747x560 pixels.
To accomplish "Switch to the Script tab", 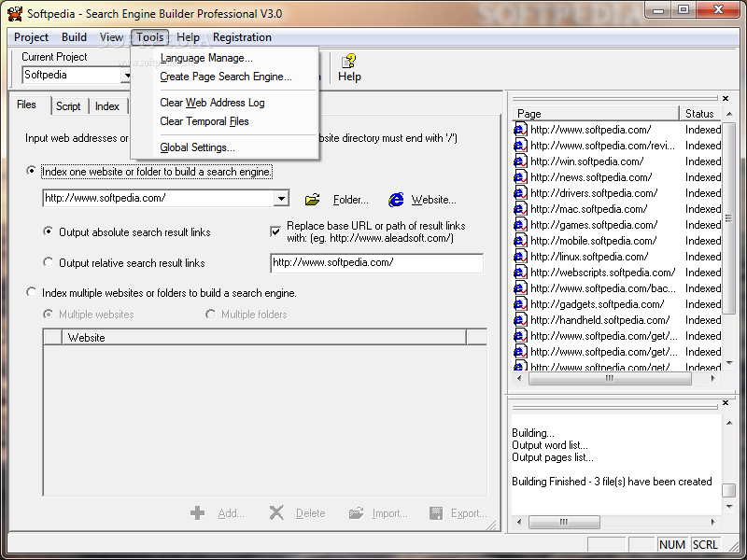I will point(68,106).
